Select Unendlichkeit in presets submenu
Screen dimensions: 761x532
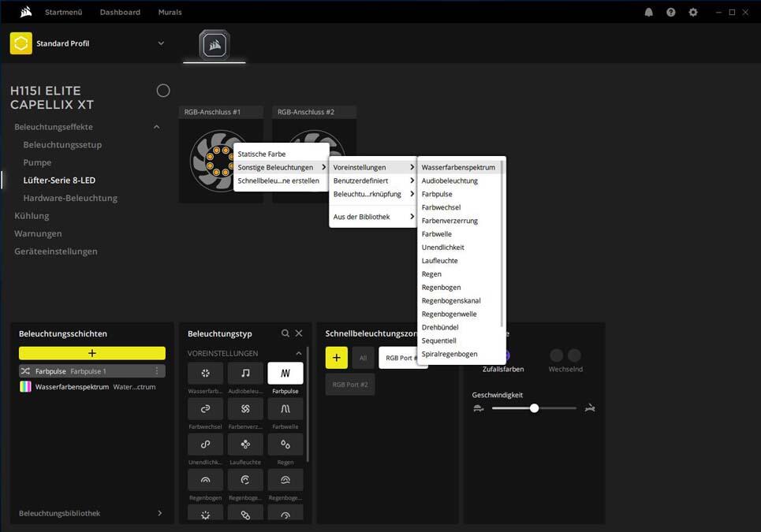tap(460, 247)
